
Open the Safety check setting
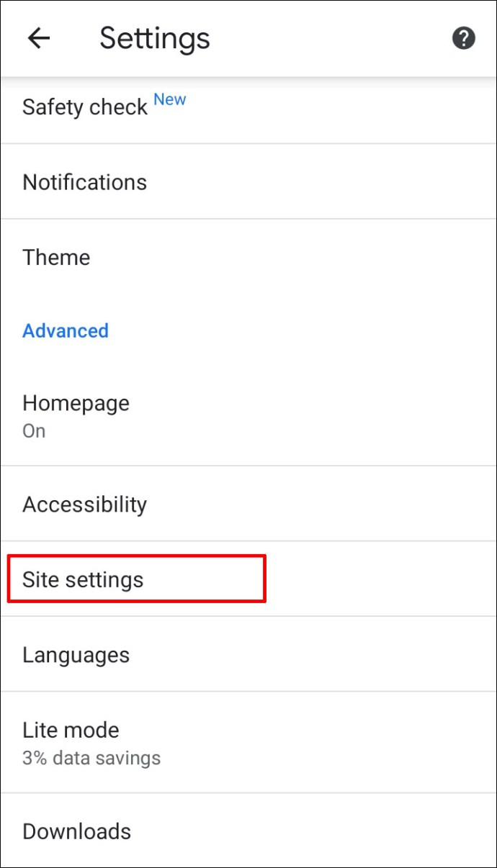coord(85,108)
